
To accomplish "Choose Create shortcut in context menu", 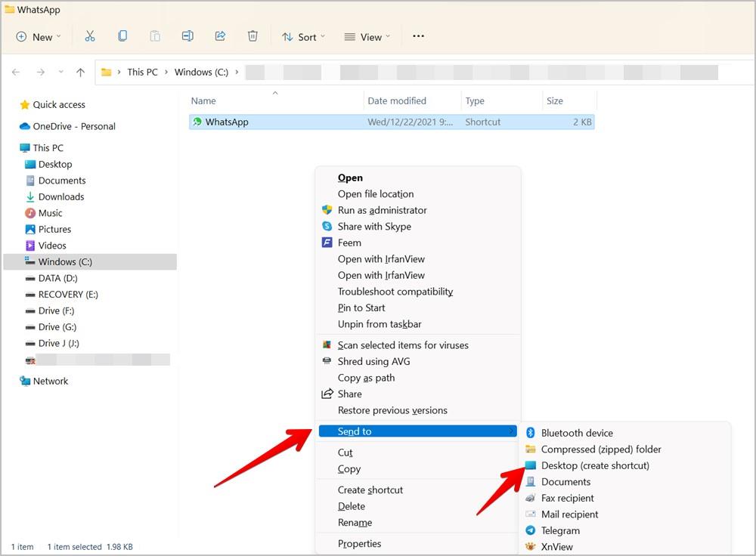I will click(x=370, y=490).
